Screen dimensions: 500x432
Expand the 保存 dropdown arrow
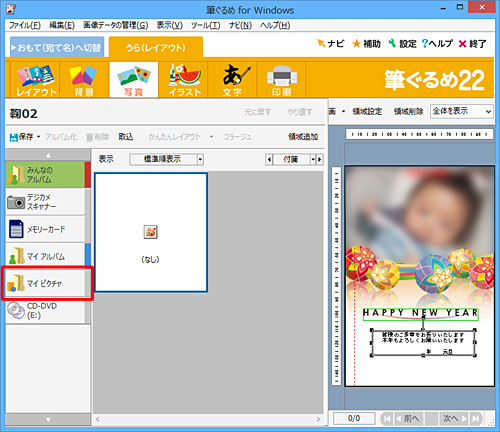point(38,137)
